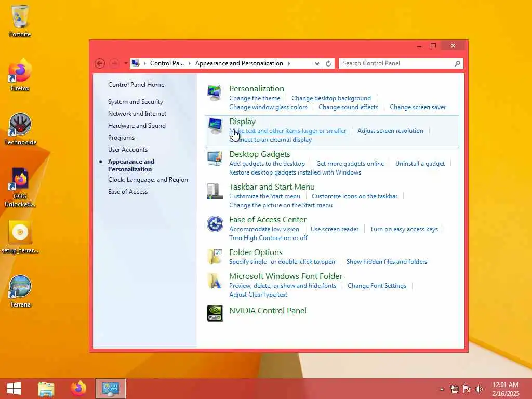Open Add gadgets to the desktop
Viewport: 532px width, 399px height.
pyautogui.click(x=267, y=164)
